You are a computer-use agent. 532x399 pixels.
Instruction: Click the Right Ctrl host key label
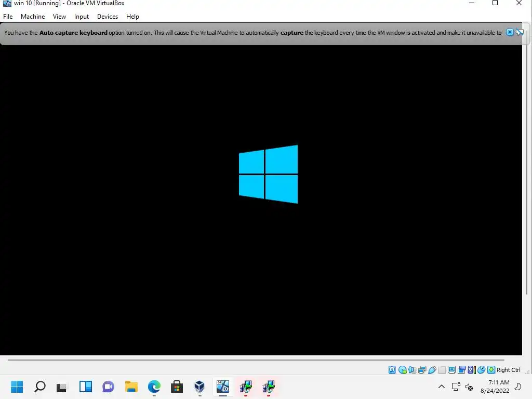click(508, 370)
